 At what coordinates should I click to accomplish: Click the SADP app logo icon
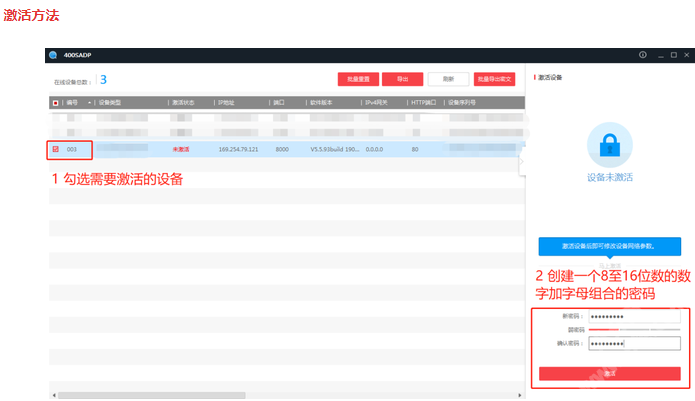53,54
